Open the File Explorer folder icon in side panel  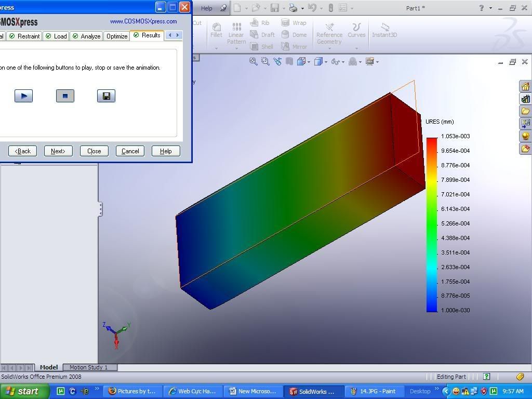pyautogui.click(x=525, y=111)
